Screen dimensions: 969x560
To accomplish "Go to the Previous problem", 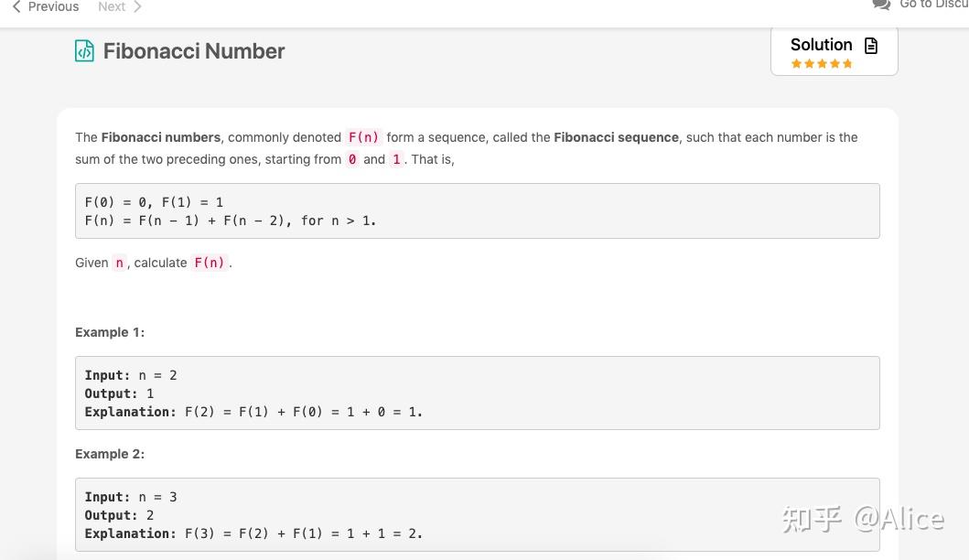I will [45, 6].
